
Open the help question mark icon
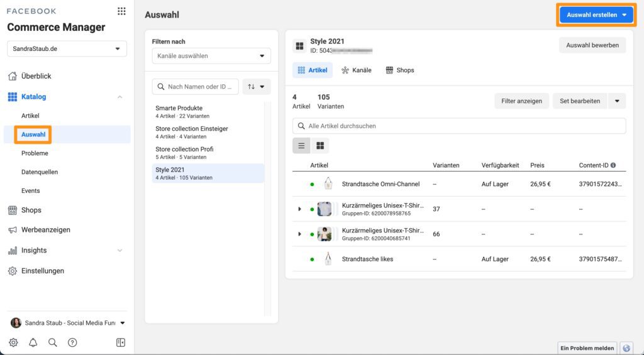(72, 342)
